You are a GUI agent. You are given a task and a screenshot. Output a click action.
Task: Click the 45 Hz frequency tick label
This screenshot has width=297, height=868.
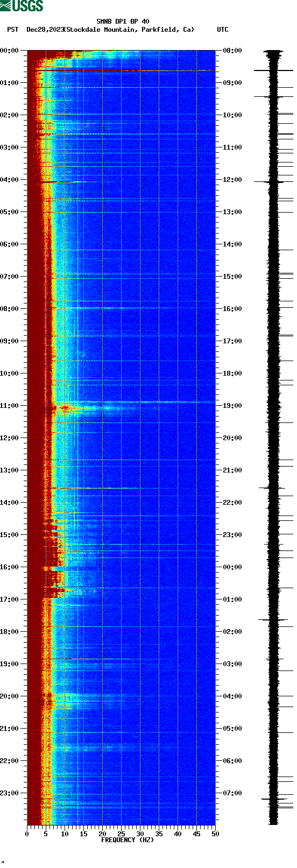(x=196, y=834)
